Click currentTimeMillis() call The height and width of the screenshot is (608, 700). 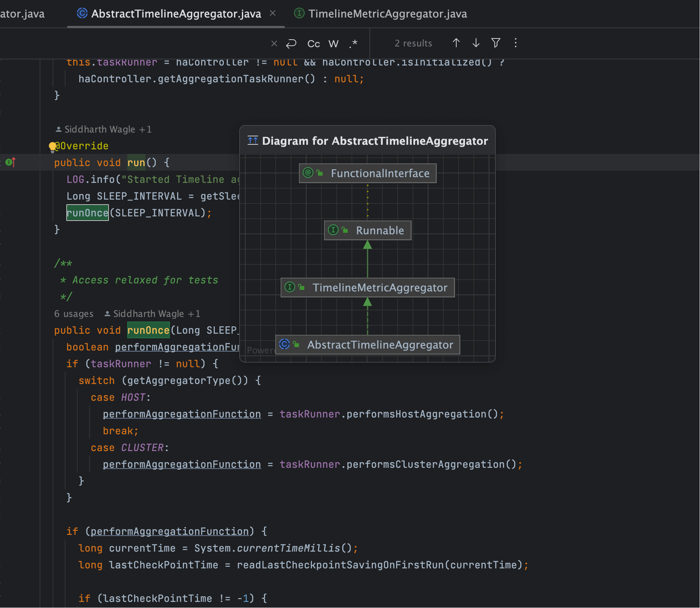tap(294, 548)
